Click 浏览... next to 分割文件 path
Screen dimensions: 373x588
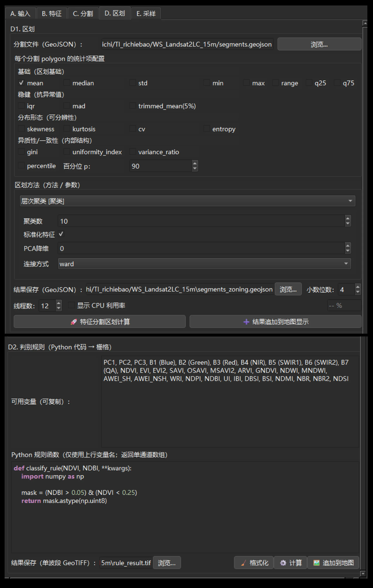(x=319, y=44)
